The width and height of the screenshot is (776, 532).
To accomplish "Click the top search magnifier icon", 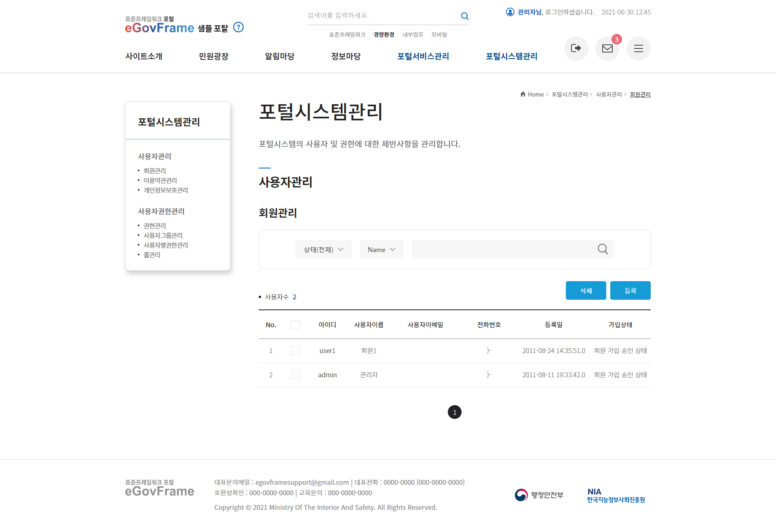I will pos(465,16).
